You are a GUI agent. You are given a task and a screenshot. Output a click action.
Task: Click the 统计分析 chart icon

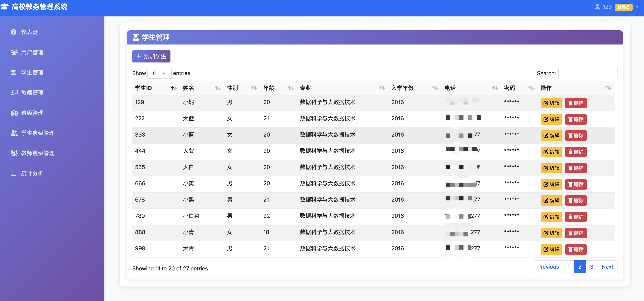coord(14,173)
